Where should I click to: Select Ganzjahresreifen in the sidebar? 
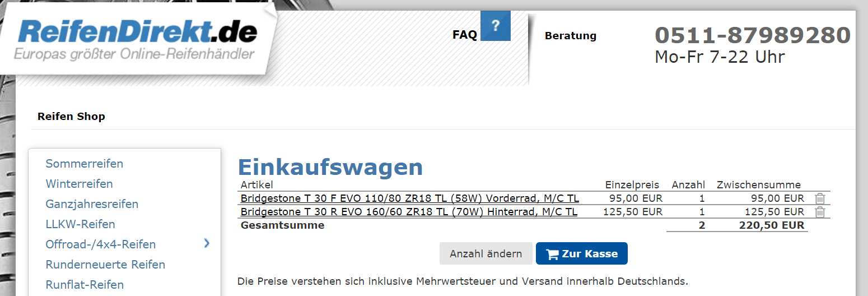pyautogui.click(x=92, y=204)
